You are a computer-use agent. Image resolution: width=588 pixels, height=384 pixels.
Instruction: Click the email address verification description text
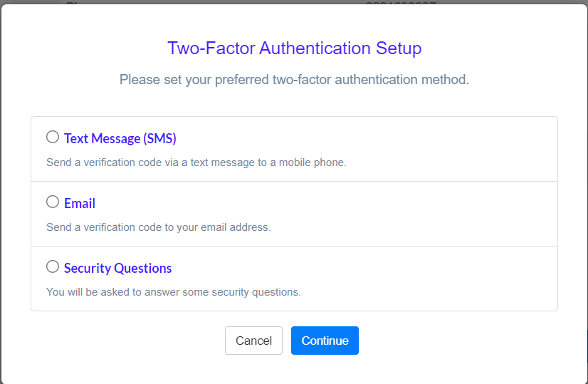(158, 227)
